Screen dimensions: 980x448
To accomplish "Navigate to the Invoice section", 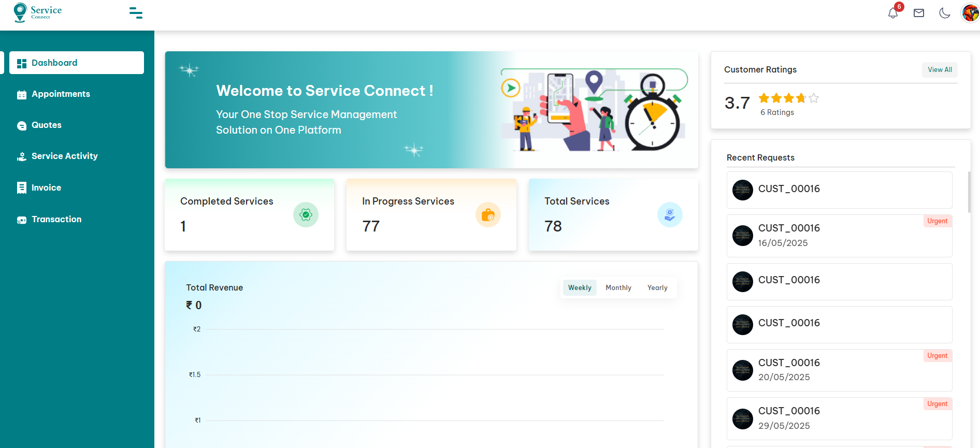I will click(x=46, y=188).
